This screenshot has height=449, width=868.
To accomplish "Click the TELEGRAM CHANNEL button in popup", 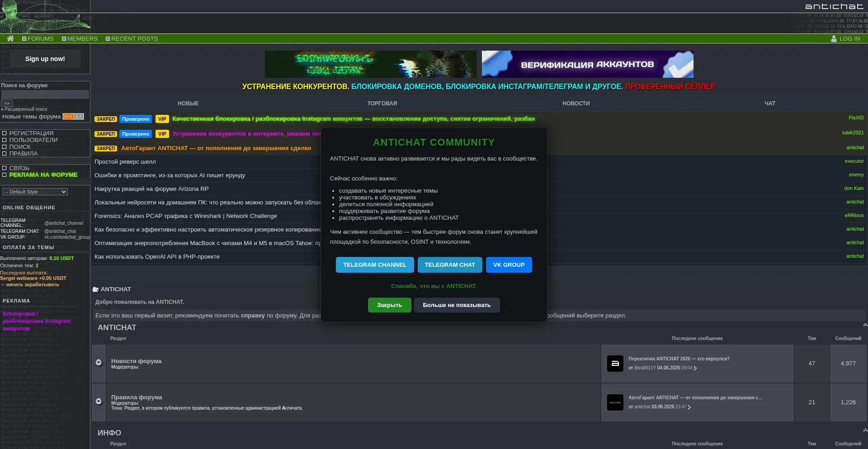I will [375, 265].
